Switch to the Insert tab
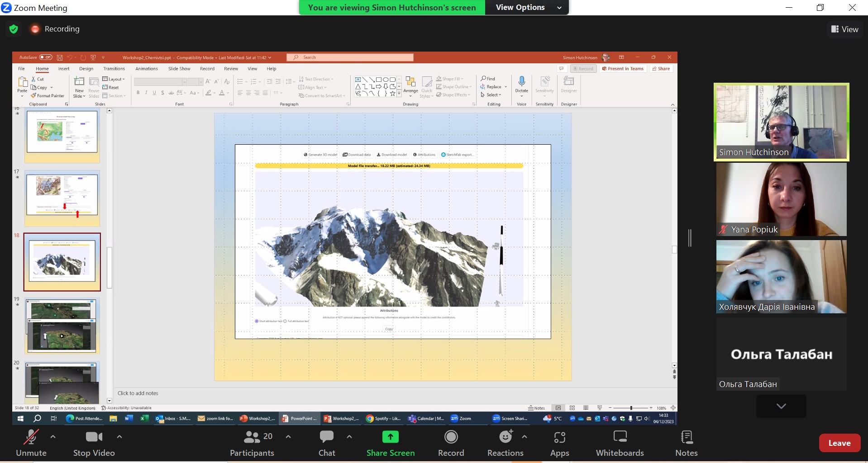The height and width of the screenshot is (463, 868). coord(64,69)
